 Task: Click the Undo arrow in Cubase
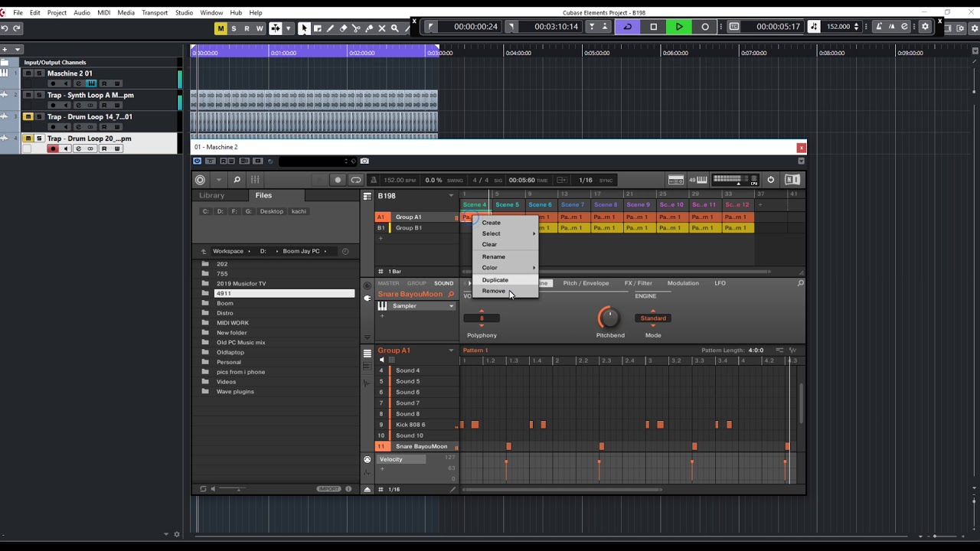(5, 28)
